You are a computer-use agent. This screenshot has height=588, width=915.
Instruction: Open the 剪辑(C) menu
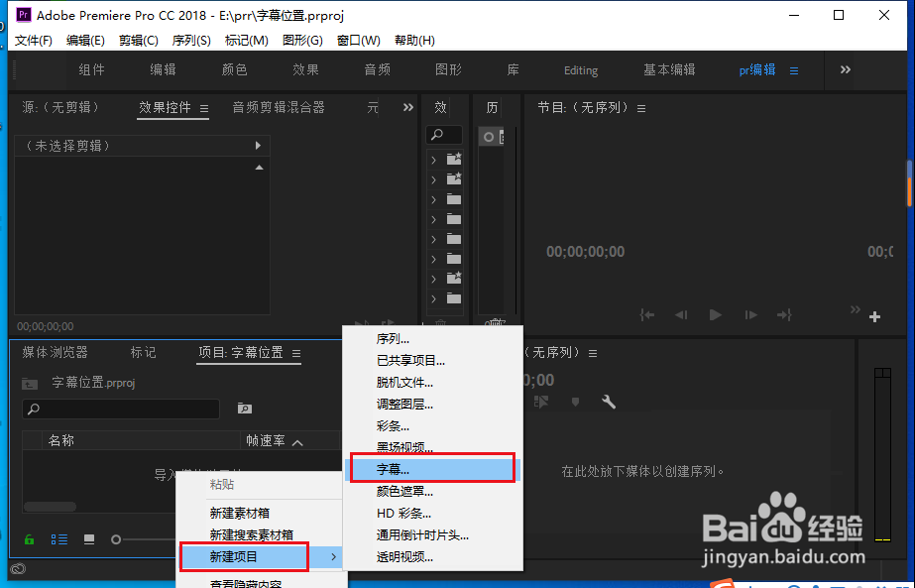[x=139, y=41]
